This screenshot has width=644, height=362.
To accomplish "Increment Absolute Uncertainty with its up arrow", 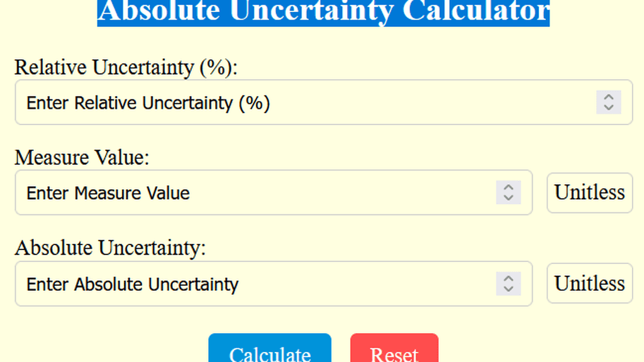I will click(x=508, y=280).
